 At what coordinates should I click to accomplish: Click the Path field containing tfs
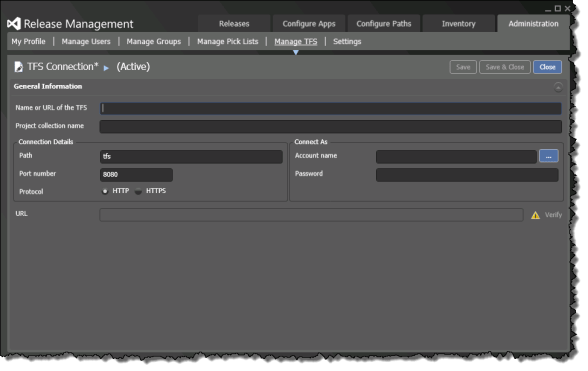[x=191, y=156]
